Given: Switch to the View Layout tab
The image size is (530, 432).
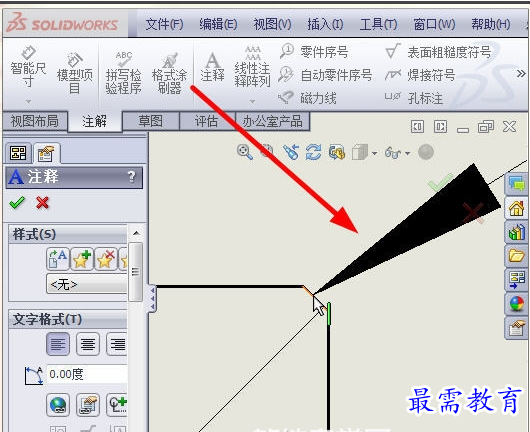Looking at the screenshot, I should [35, 121].
